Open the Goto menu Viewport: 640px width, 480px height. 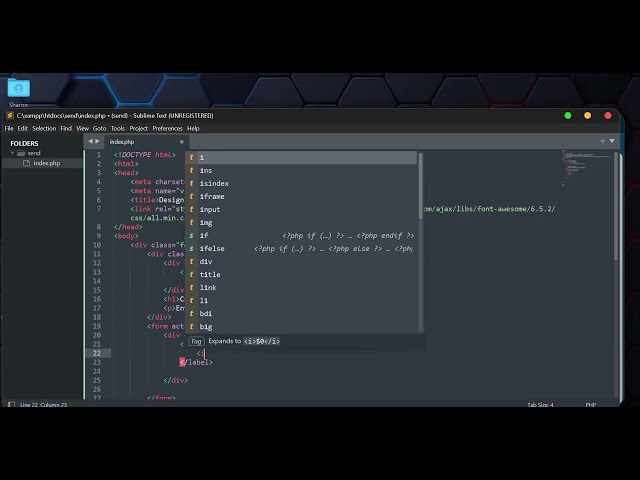pos(100,129)
